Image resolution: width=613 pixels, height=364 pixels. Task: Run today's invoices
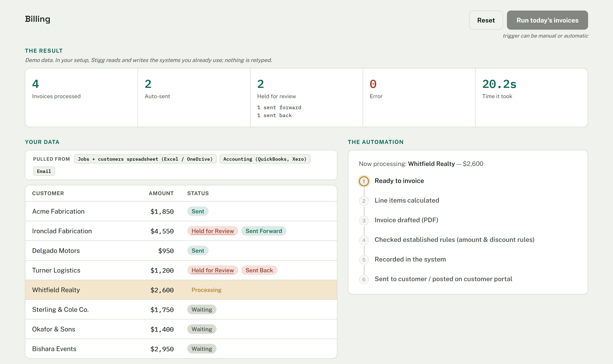(547, 20)
